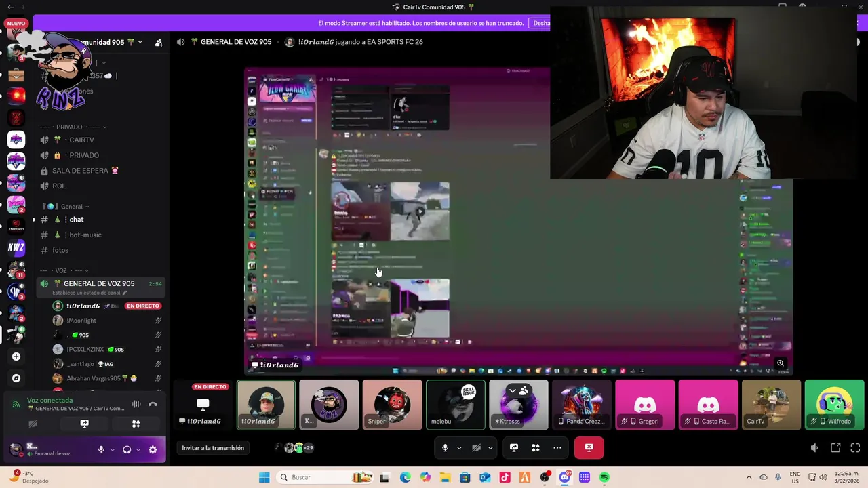Open the bot-music text channel
This screenshot has height=488, width=868.
click(x=100, y=235)
